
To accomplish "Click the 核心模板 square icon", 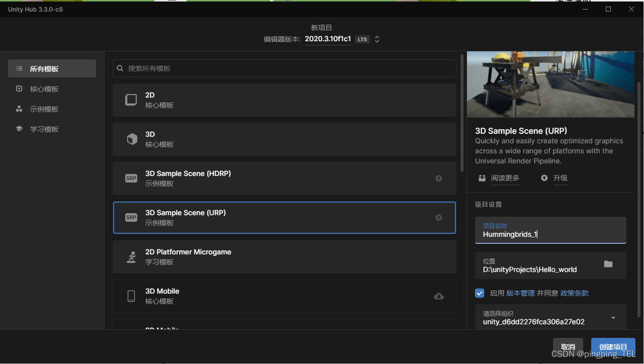I will (19, 88).
